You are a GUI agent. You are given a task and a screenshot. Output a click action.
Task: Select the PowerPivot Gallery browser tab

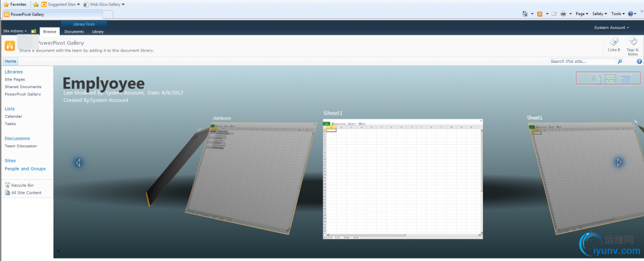click(52, 14)
